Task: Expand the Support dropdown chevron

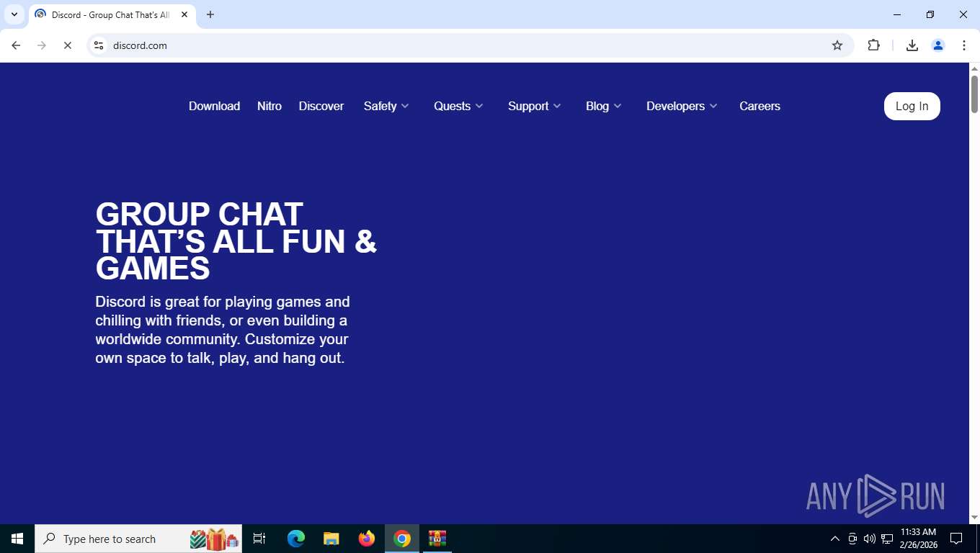Action: (x=557, y=106)
